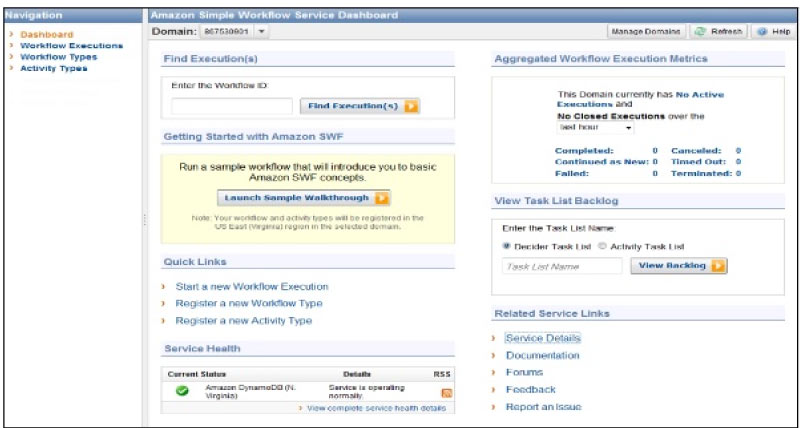Open the last hour time range dropdown
This screenshot has height=428, width=800.
[595, 128]
